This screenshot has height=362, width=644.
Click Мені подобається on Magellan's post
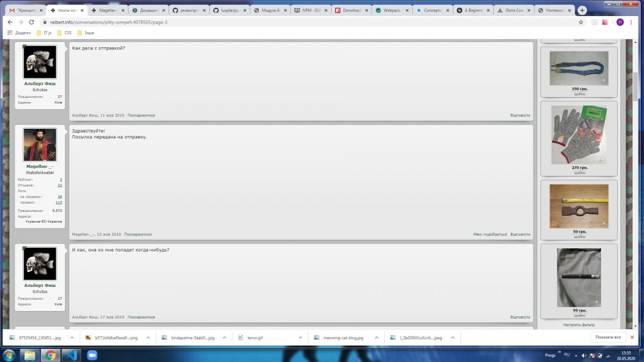[490, 234]
